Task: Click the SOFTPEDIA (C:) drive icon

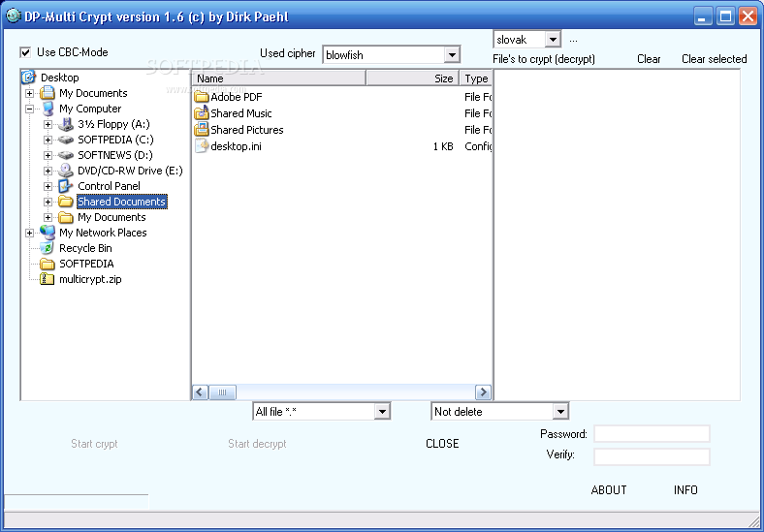Action: pyautogui.click(x=66, y=140)
